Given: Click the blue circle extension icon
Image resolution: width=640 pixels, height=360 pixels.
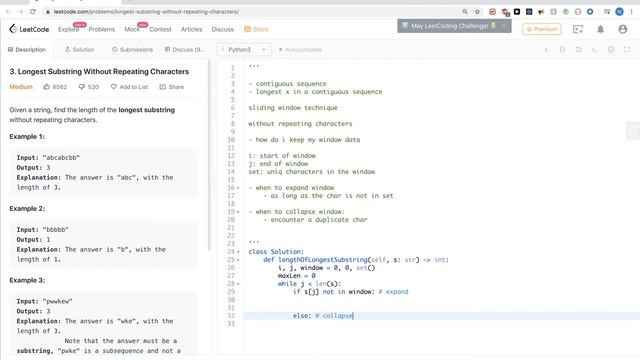Looking at the screenshot, I should (590, 12).
